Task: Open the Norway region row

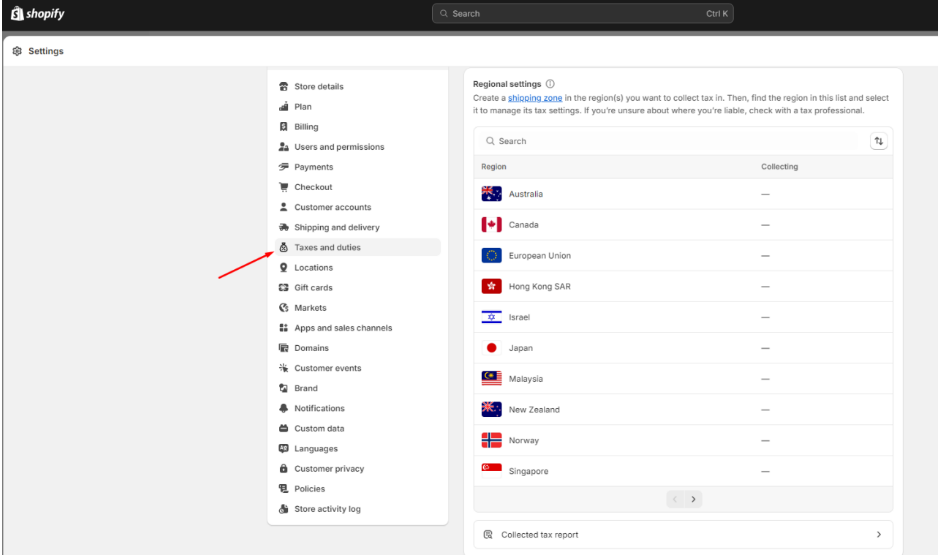Action: (x=683, y=440)
